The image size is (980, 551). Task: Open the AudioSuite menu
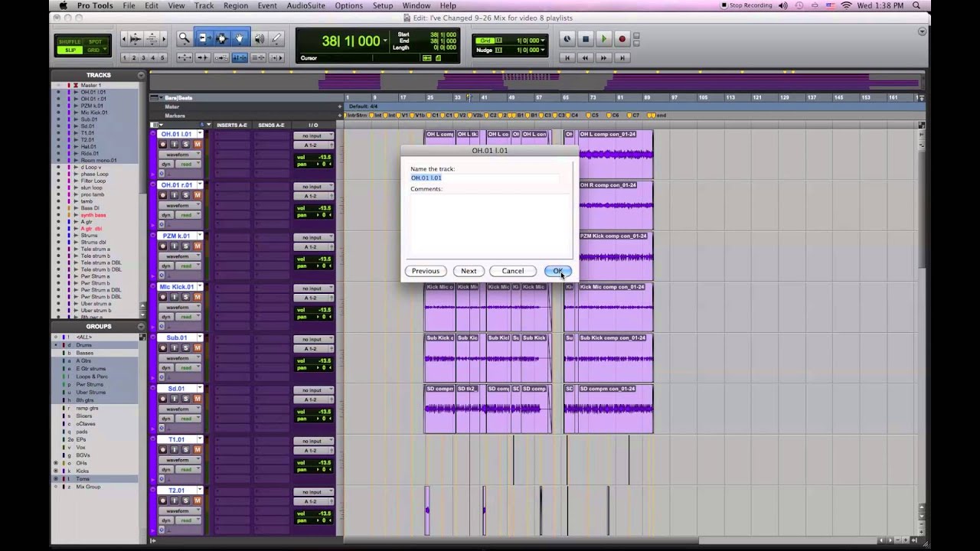[x=305, y=5]
